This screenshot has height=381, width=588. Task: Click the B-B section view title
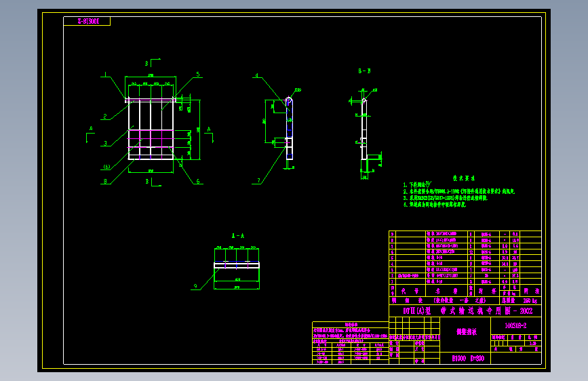[364, 71]
